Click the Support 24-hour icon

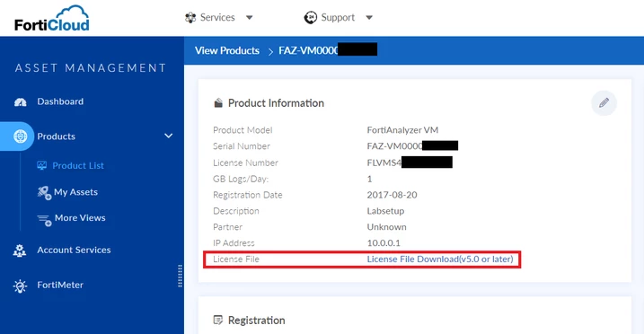click(x=311, y=18)
